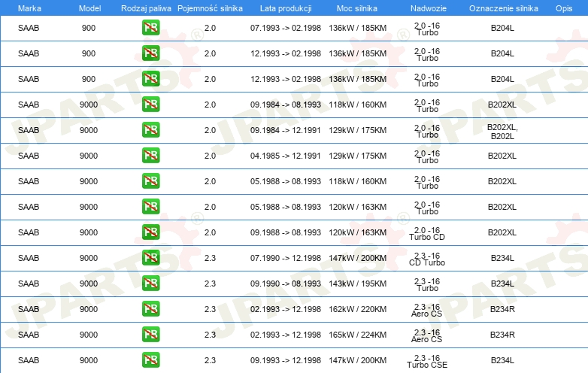Screen dimensions: 588x373
Task: Click the fuel icon in the 05.1988 118kW / 160KM row
Action: point(150,180)
